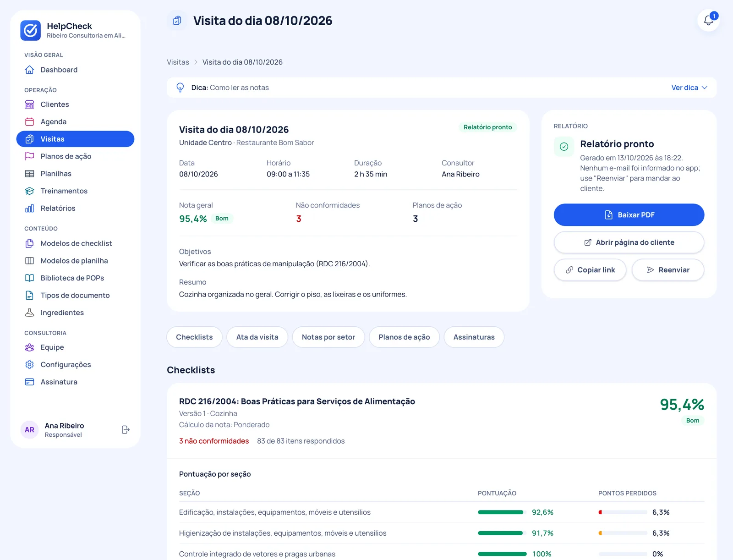Click the Ingredientes flask icon
This screenshot has height=560, width=733.
[x=29, y=313]
